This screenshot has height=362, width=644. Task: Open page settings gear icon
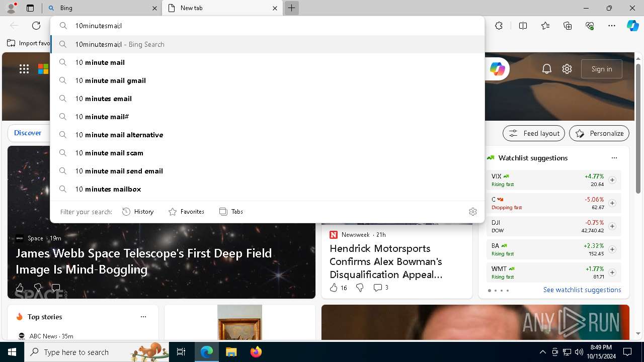(x=567, y=69)
